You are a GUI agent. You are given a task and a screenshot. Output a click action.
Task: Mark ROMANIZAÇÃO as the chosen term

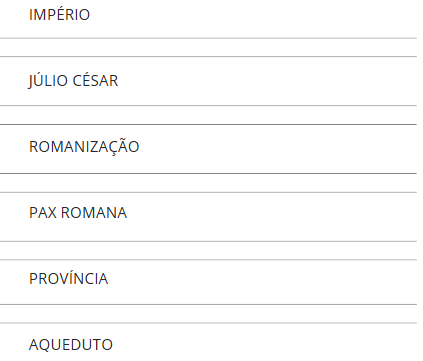pos(208,149)
